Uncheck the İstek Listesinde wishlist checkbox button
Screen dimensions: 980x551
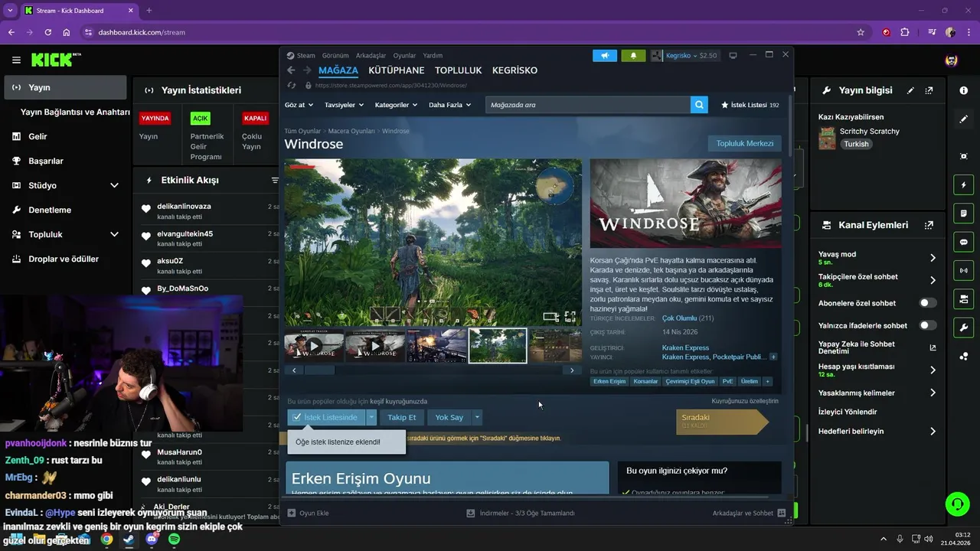click(326, 417)
